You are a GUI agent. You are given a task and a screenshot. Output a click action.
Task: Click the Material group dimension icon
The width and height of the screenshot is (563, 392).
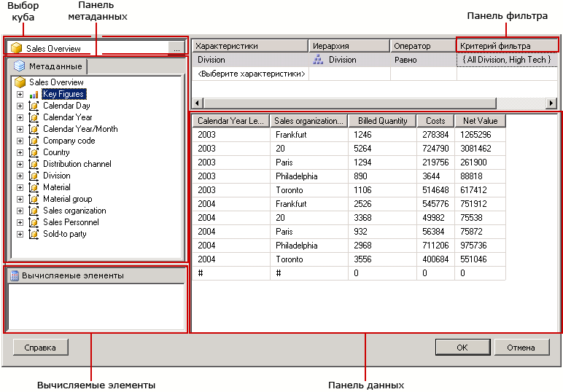pyautogui.click(x=34, y=199)
